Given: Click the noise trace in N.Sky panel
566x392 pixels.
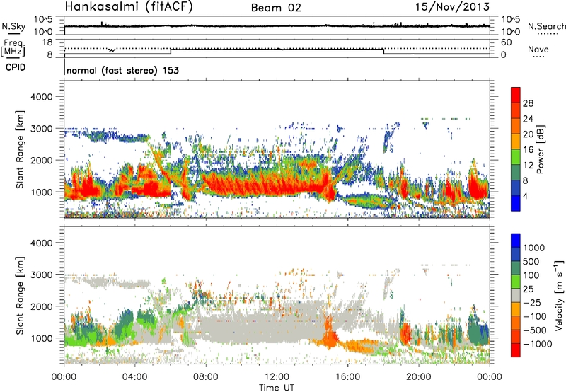Looking at the screenshot, I should (277, 26).
